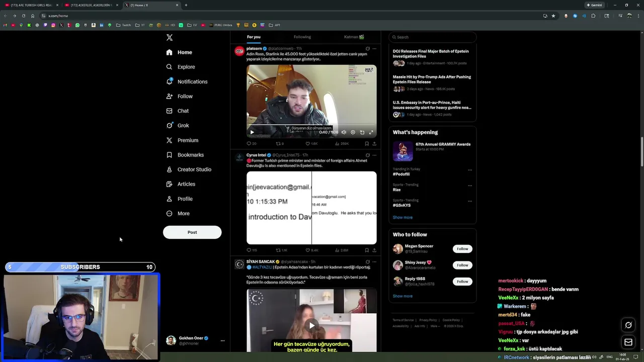Open Creator Studio
This screenshot has height=362, width=644.
[189, 169]
